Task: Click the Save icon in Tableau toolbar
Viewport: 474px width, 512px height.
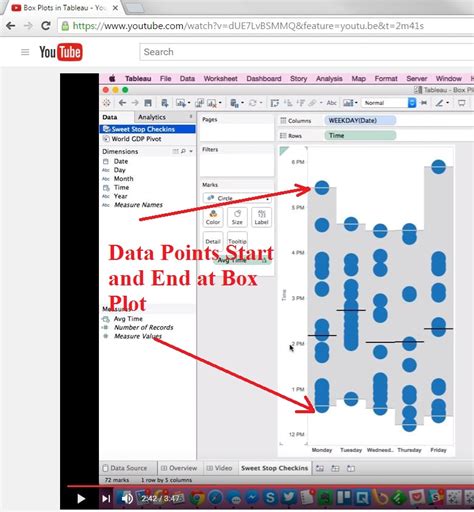Action: coord(148,103)
